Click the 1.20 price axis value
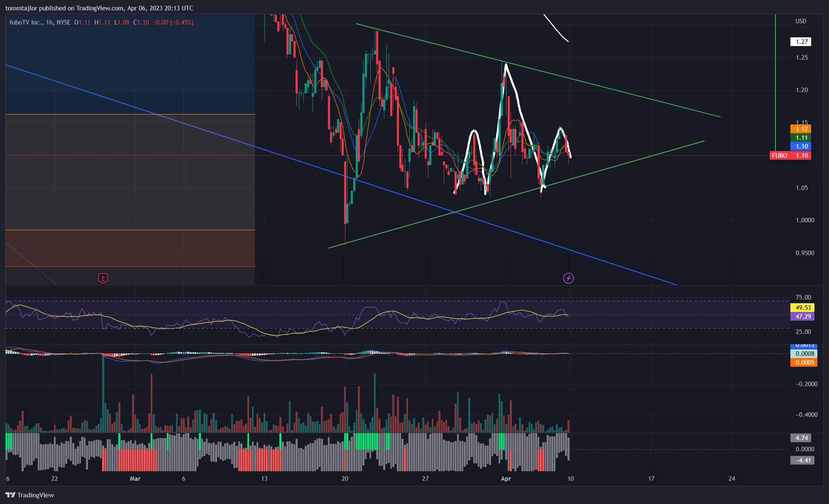The width and height of the screenshot is (829, 504). pos(802,90)
